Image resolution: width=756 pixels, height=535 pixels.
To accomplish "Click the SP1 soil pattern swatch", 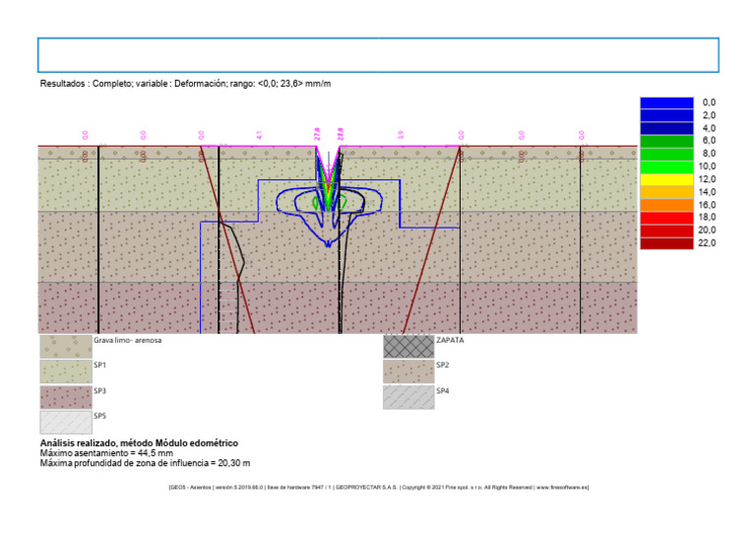I will click(x=66, y=371).
